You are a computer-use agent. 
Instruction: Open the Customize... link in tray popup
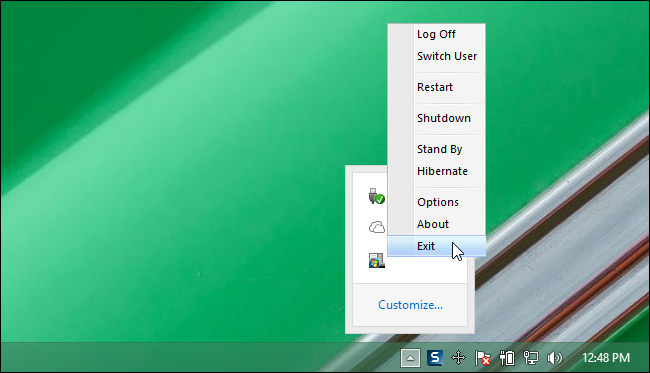pyautogui.click(x=410, y=305)
